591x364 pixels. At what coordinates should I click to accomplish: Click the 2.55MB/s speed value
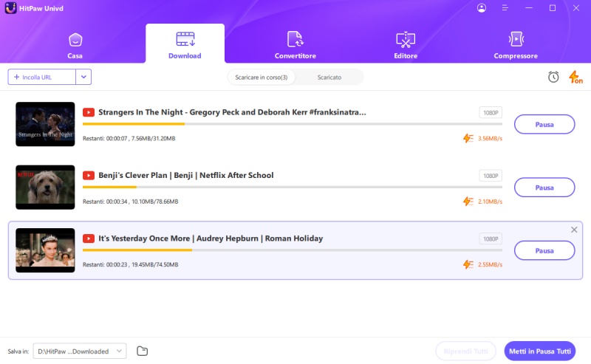pyautogui.click(x=490, y=264)
